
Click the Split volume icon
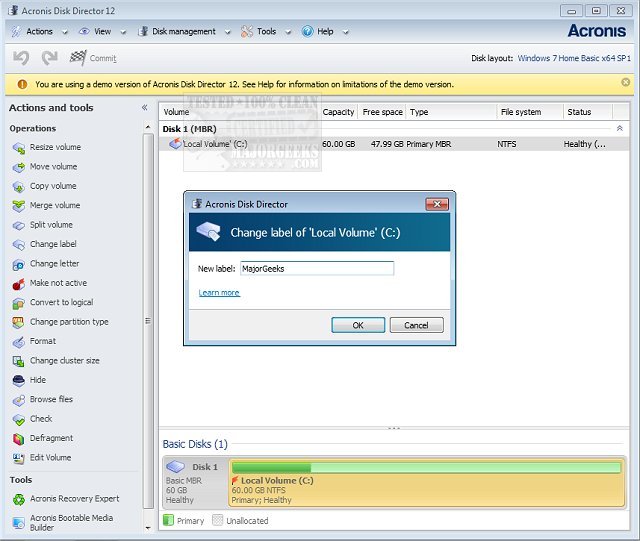coord(19,225)
